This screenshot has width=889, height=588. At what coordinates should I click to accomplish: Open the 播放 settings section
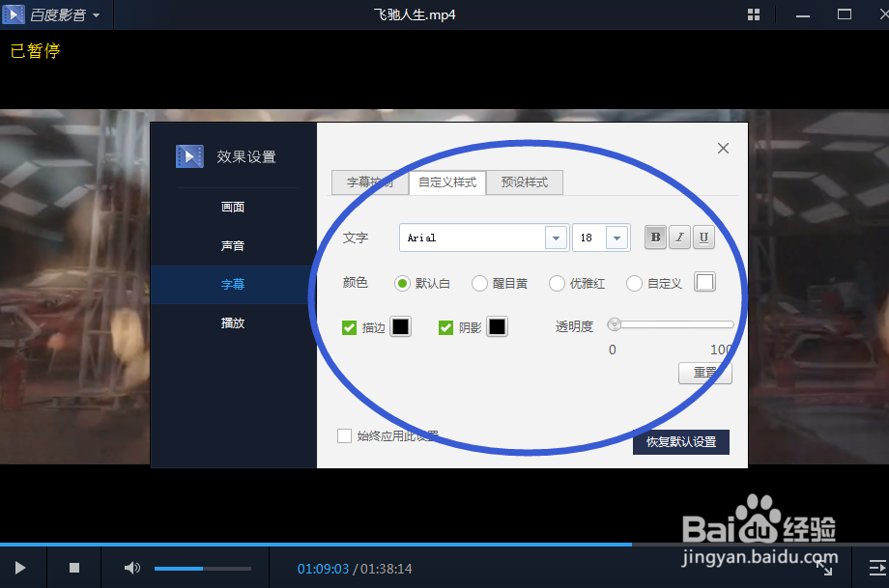(x=233, y=322)
